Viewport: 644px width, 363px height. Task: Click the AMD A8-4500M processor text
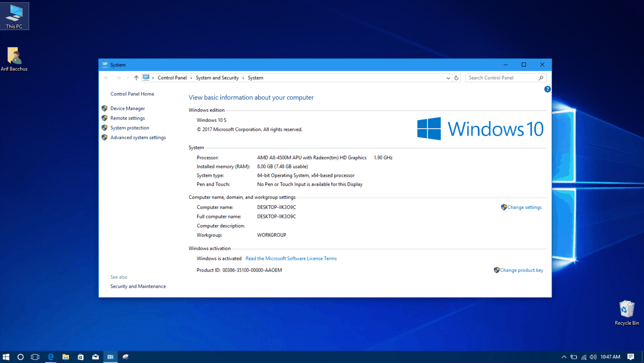click(312, 158)
